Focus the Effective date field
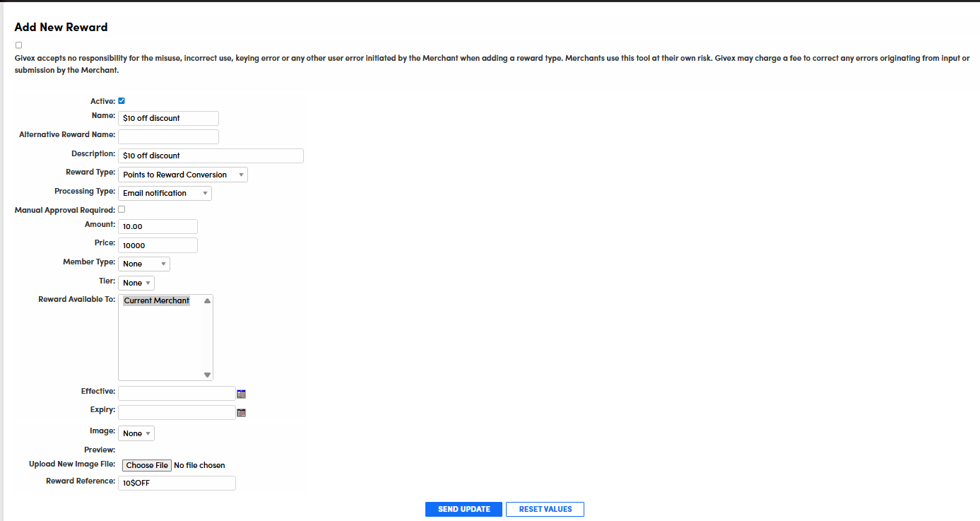The image size is (980, 521). [177, 393]
